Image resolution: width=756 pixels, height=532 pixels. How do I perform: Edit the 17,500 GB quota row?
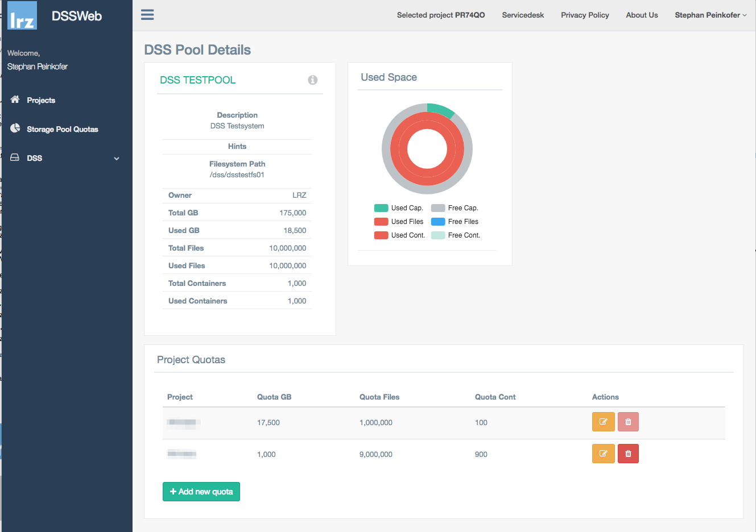603,422
